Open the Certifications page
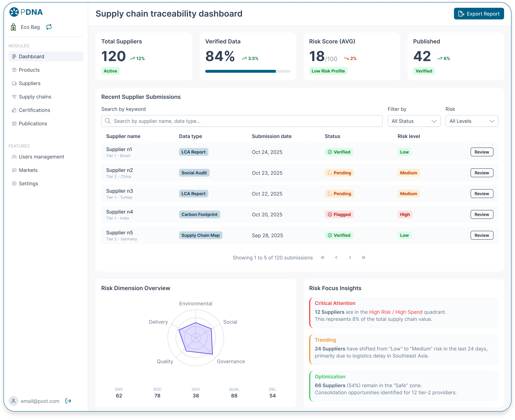The image size is (515, 420). [x=34, y=110]
